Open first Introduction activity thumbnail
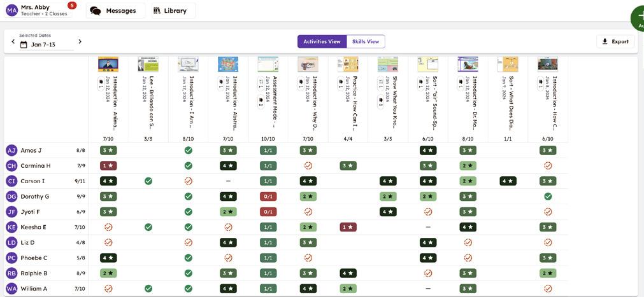 pyautogui.click(x=108, y=64)
